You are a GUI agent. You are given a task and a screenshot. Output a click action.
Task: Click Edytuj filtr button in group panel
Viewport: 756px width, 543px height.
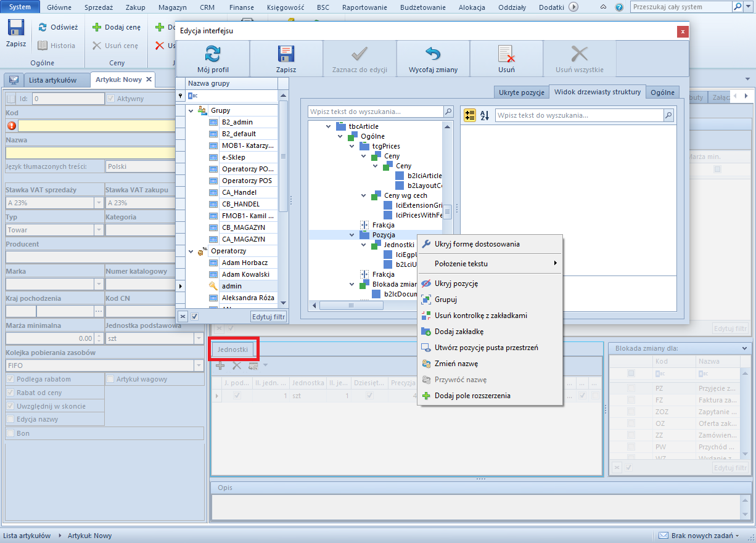coord(269,316)
